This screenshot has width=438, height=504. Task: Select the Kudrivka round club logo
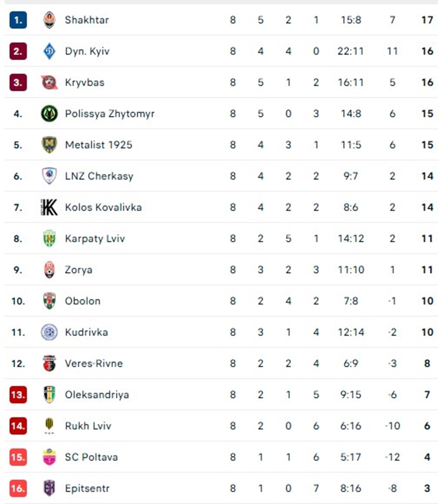tap(49, 332)
